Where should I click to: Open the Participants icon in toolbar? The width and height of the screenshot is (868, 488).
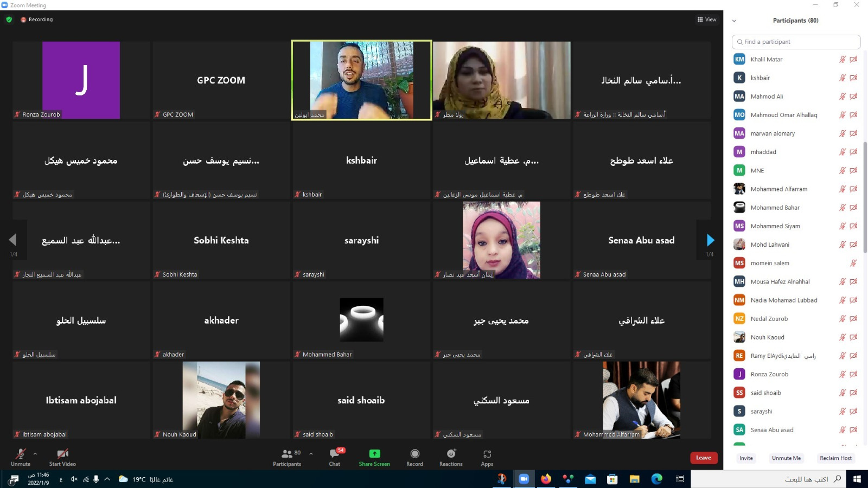(x=287, y=454)
